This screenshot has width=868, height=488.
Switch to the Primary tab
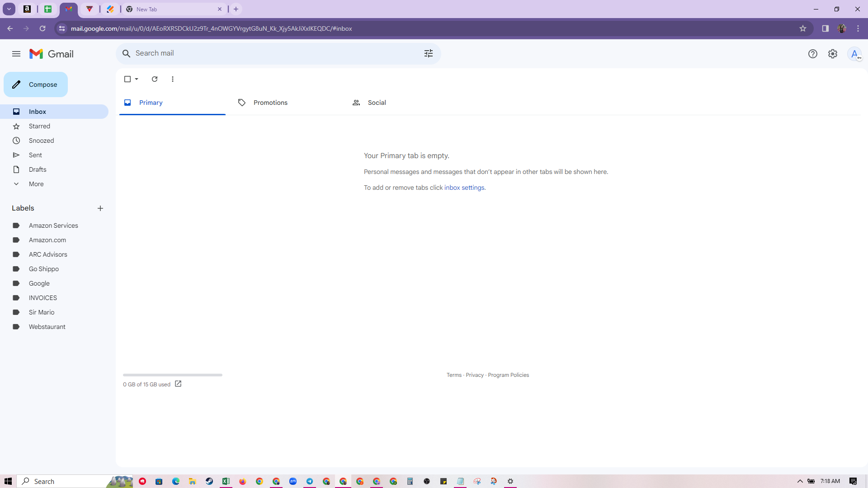tap(172, 103)
